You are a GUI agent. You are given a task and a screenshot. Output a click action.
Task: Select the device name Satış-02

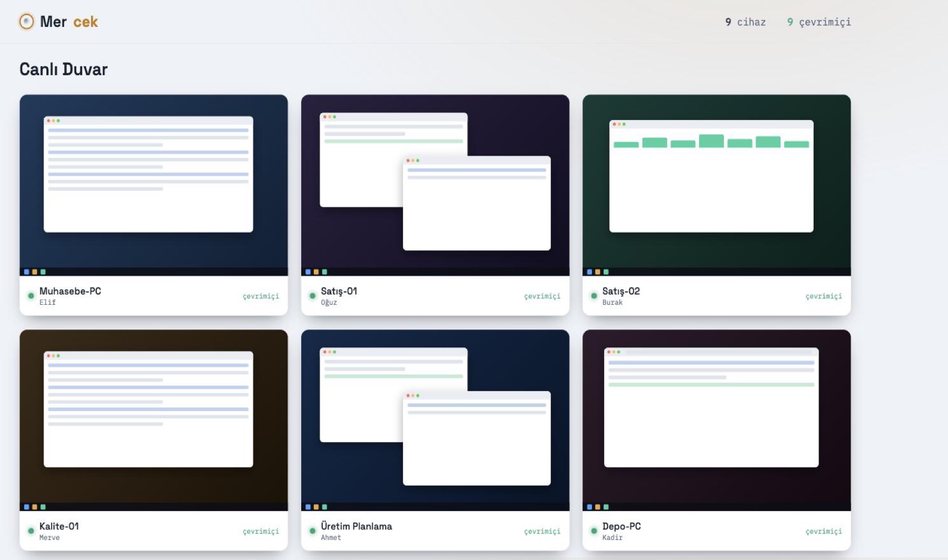coord(621,291)
